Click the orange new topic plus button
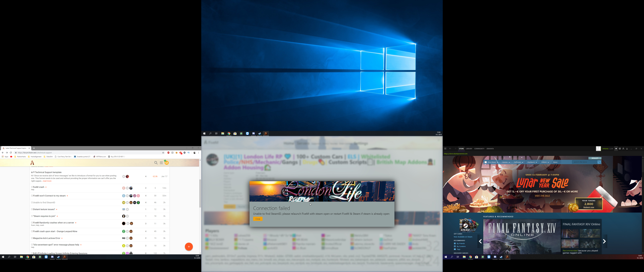 tap(189, 246)
